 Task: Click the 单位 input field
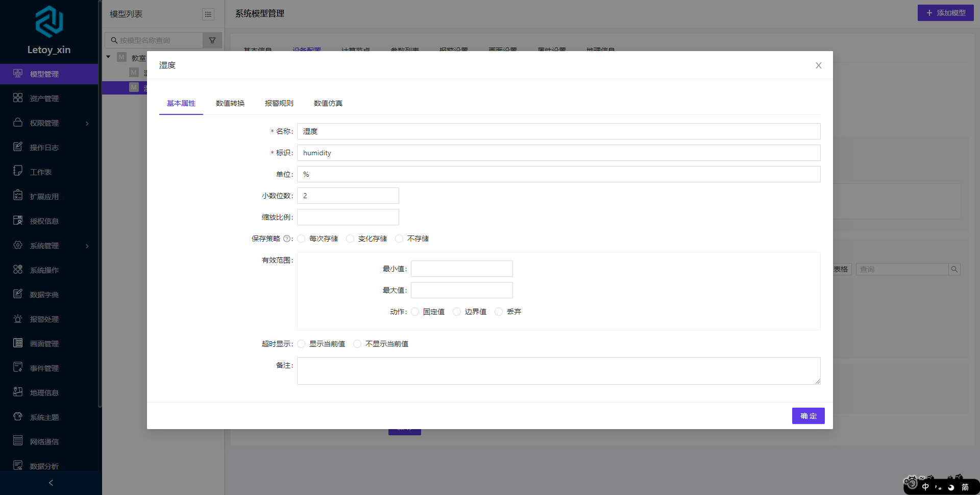[x=559, y=174]
